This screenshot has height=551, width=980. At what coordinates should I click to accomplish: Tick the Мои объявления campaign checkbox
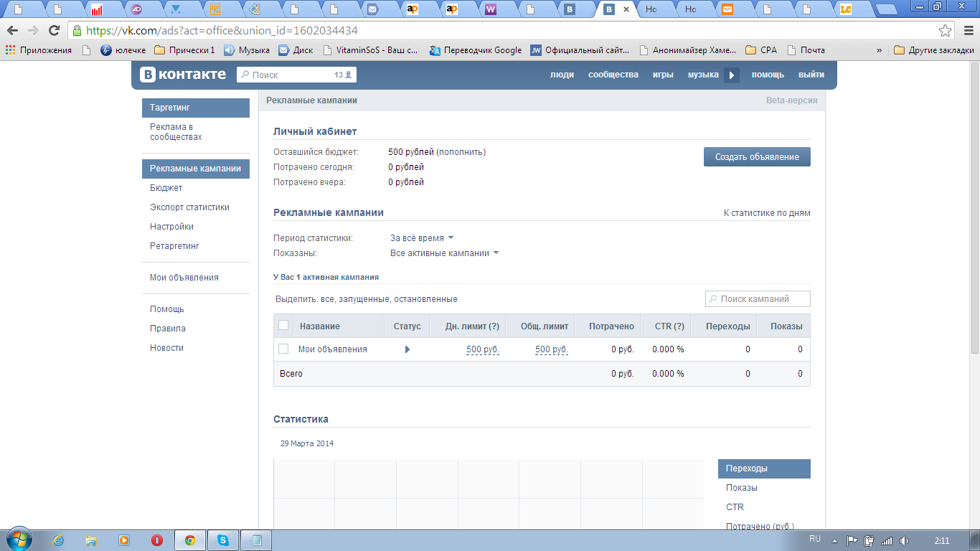point(283,349)
